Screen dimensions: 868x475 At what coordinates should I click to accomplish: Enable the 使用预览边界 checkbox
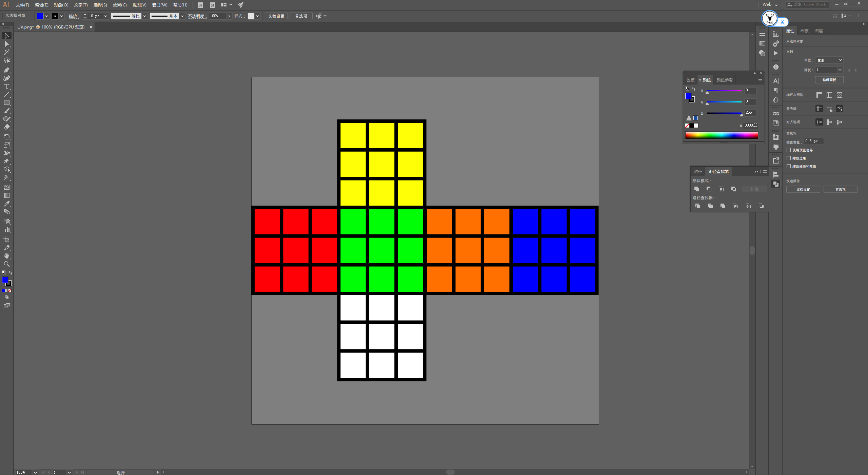tap(789, 150)
